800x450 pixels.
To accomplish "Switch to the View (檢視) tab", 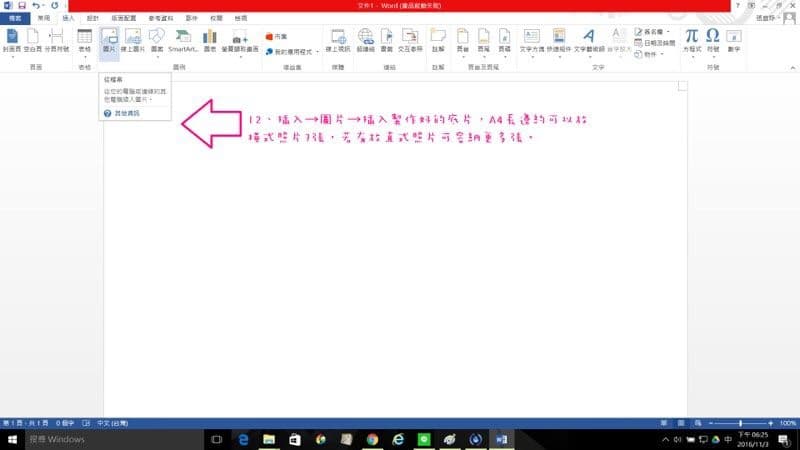I will pyautogui.click(x=241, y=18).
